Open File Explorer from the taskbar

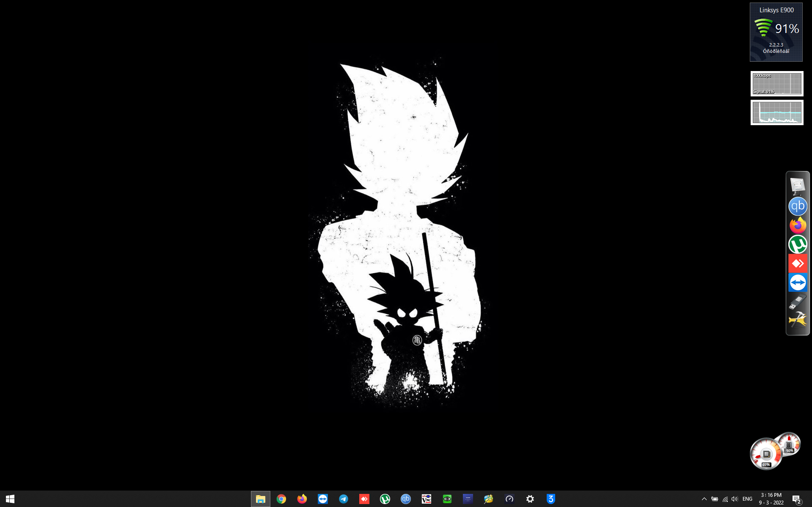click(260, 499)
